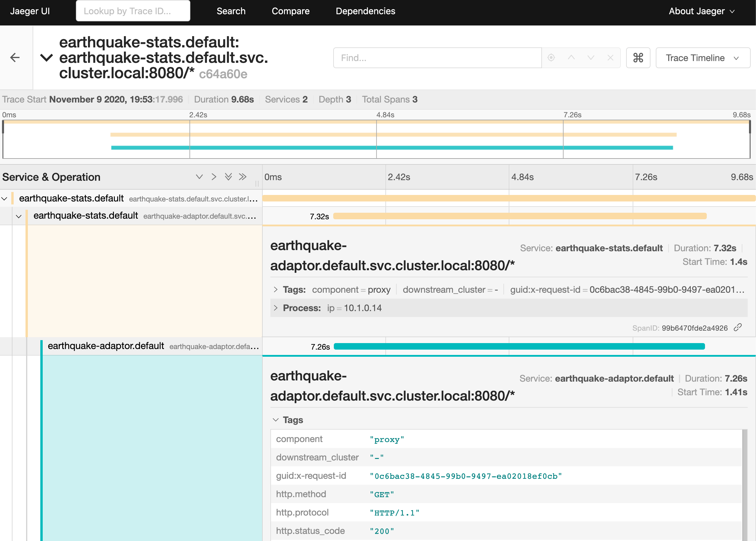Click the root span yellow timeline bar
This screenshot has height=541, width=756.
pos(509,198)
